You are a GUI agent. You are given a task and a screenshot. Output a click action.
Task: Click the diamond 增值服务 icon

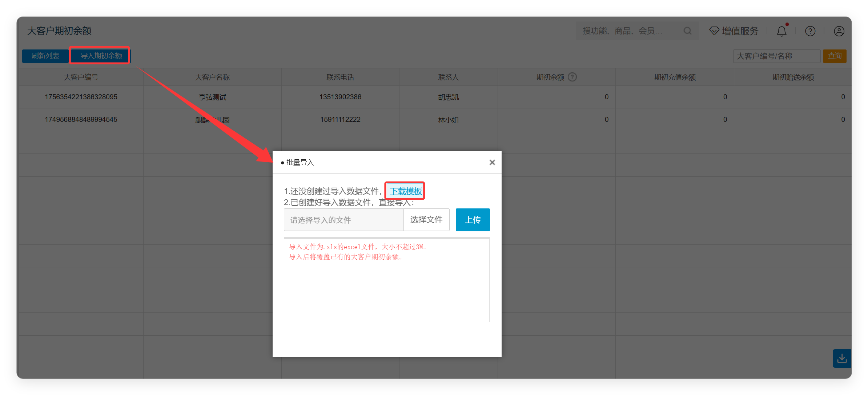click(714, 31)
